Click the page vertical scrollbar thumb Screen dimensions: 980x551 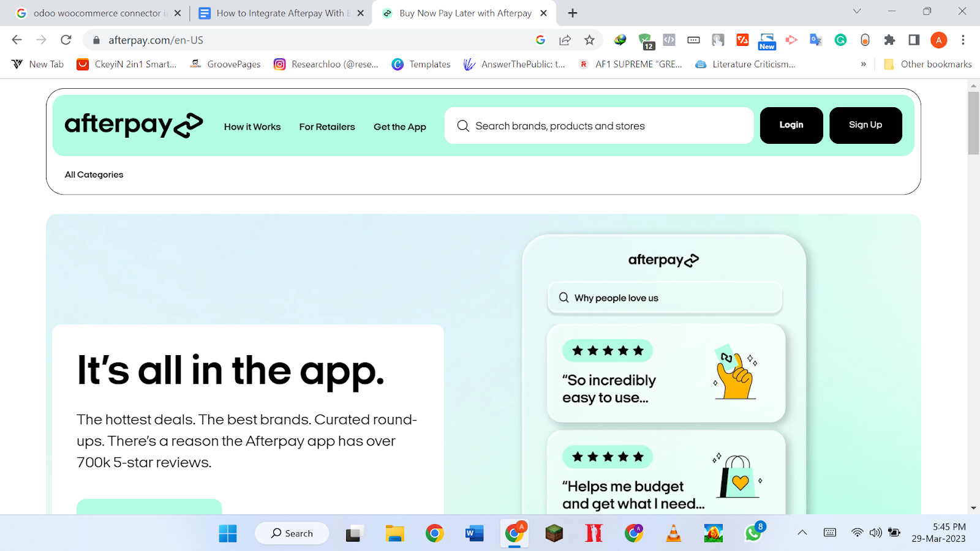[973, 122]
